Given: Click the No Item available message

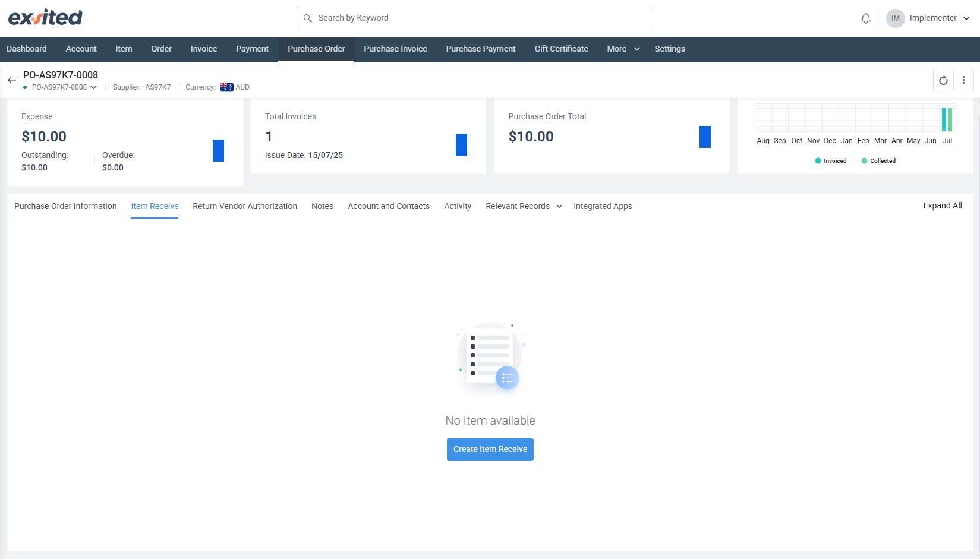Looking at the screenshot, I should point(490,420).
